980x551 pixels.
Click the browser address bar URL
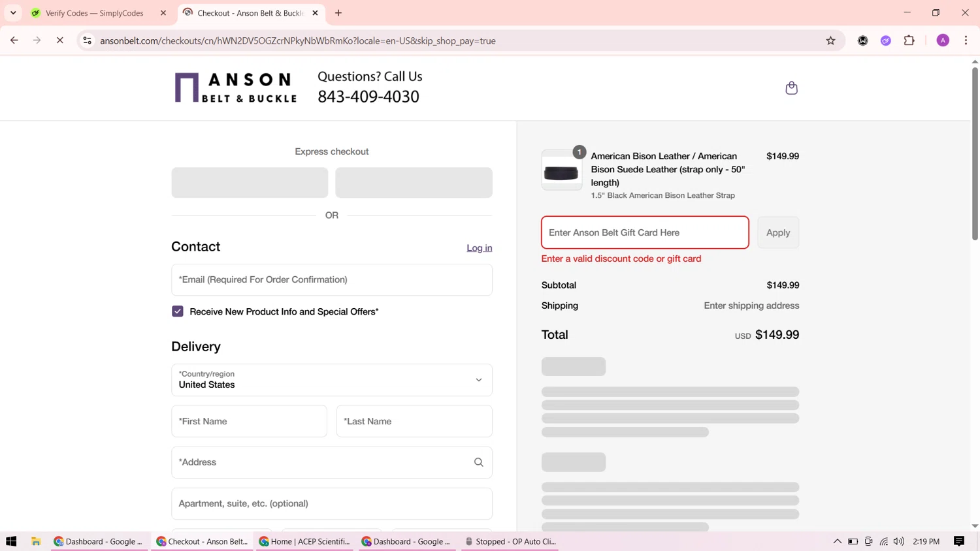click(298, 40)
